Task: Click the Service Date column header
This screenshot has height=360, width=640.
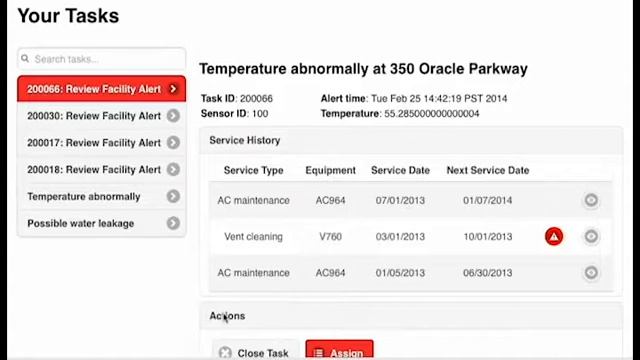Action: pos(400,170)
